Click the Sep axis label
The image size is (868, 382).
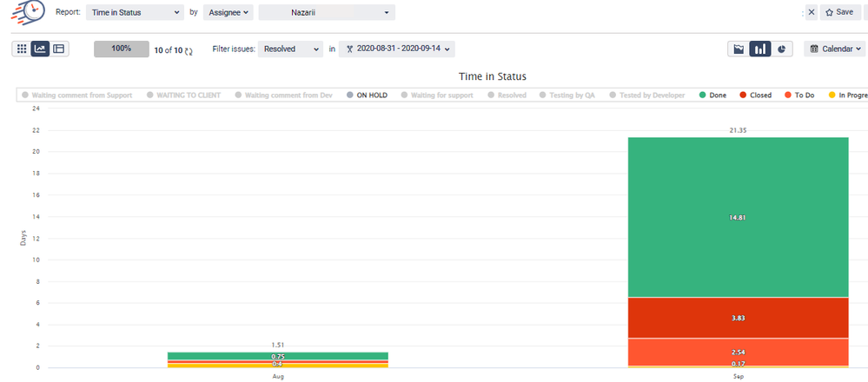pos(738,376)
